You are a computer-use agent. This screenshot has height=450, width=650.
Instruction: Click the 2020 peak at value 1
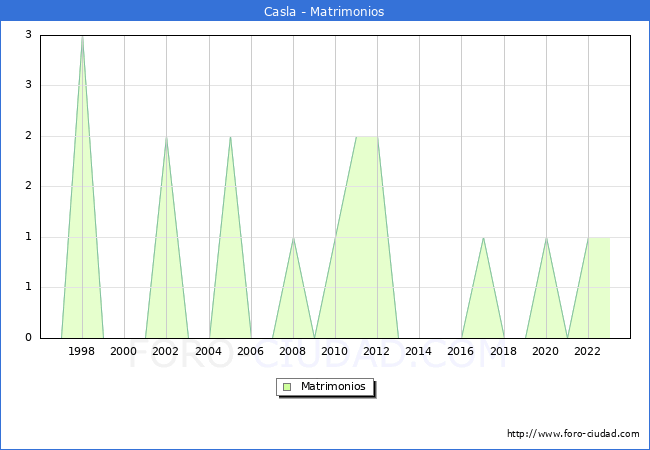546,238
